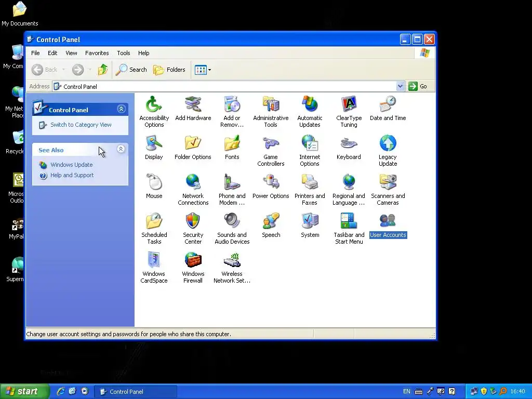This screenshot has height=399, width=532.
Task: Open the Edit menu
Action: [52, 53]
